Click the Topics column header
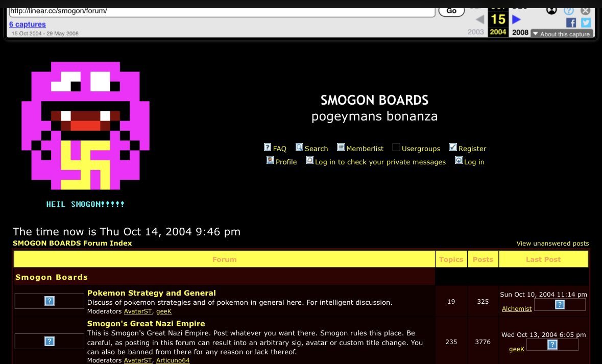Screen dimensions: 602x364 click(x=451, y=259)
